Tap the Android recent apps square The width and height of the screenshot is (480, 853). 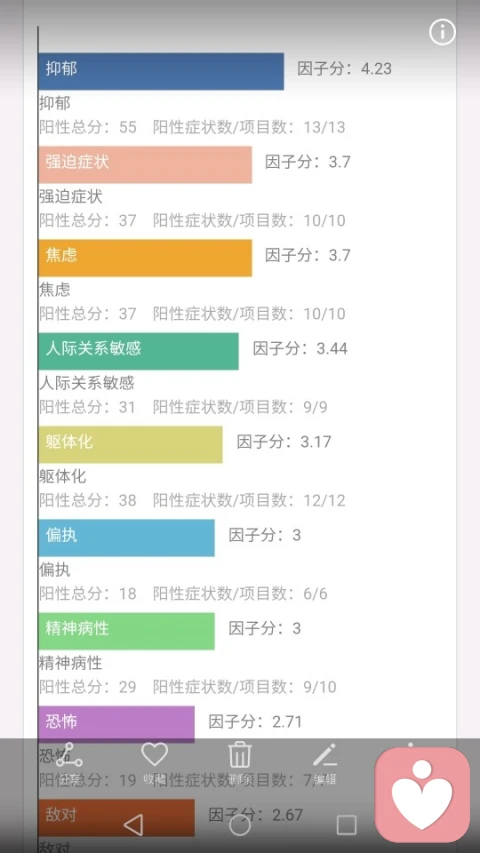346,825
